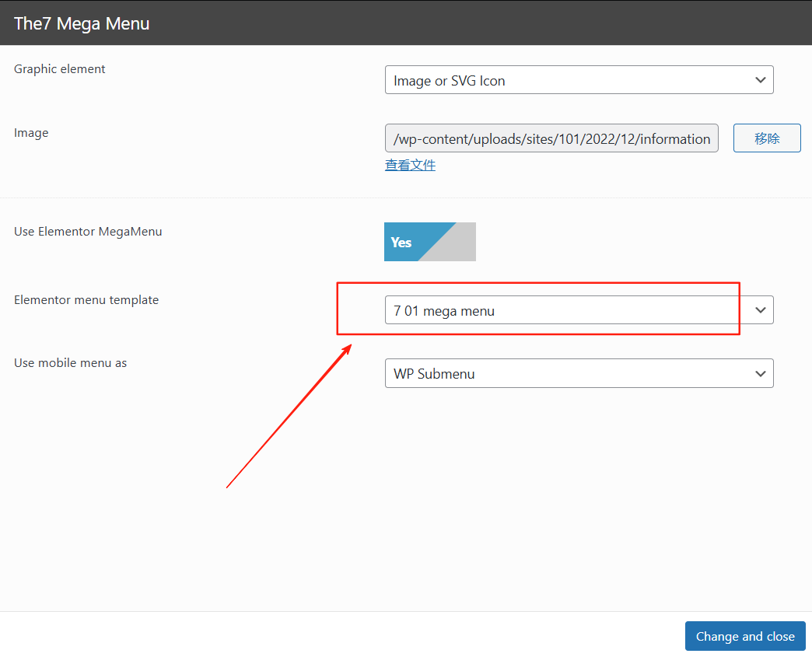Click the Elementor menu template label
This screenshot has width=812, height=657.
coord(86,300)
